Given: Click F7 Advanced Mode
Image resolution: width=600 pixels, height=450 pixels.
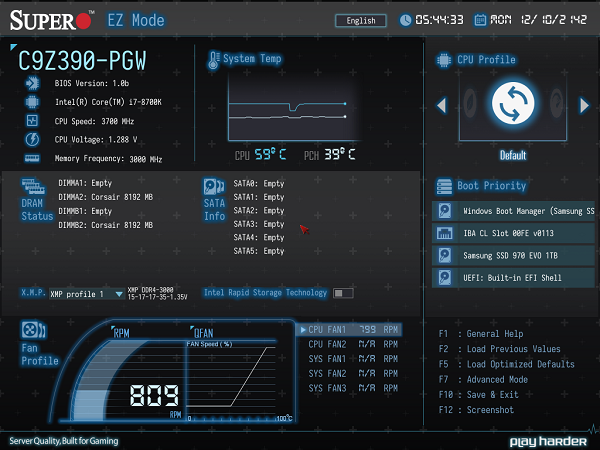Looking at the screenshot, I should [483, 380].
